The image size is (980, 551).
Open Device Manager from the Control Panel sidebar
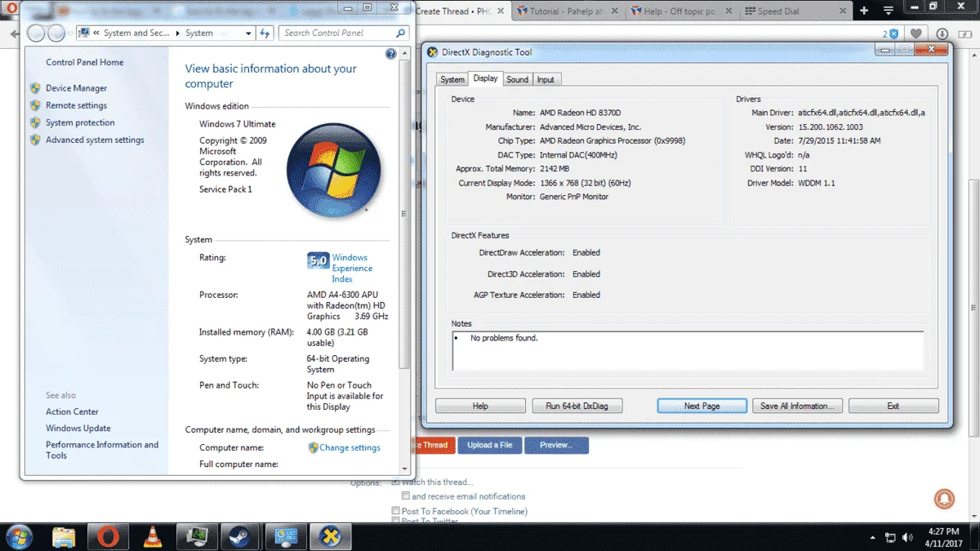(x=76, y=88)
